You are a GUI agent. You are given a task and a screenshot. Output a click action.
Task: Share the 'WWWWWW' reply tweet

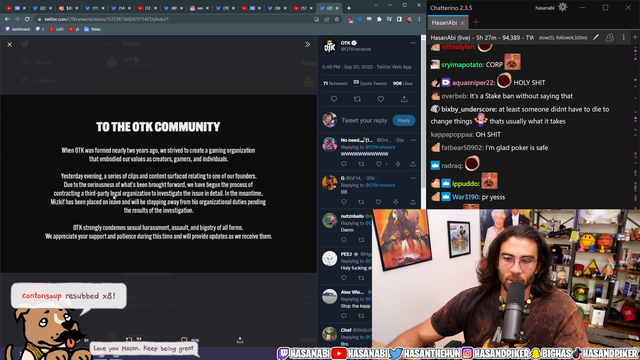coord(413,164)
